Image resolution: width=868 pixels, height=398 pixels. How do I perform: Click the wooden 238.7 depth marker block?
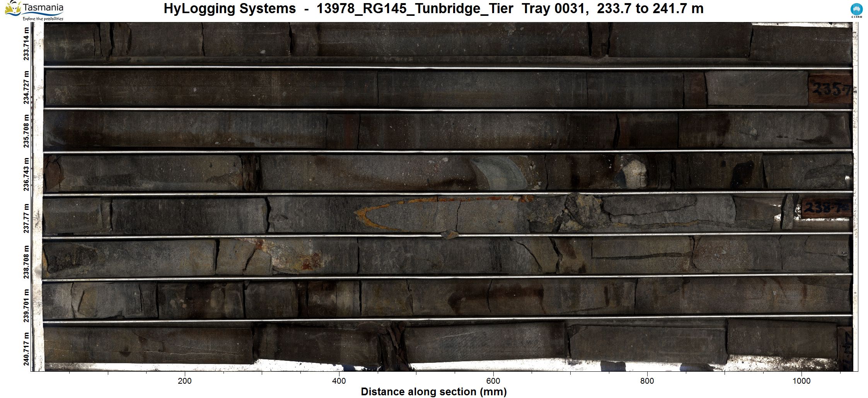[x=826, y=209]
